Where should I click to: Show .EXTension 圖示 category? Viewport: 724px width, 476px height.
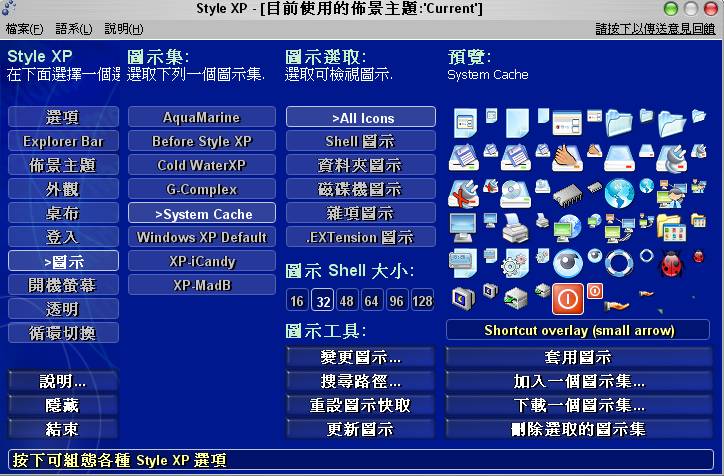click(361, 237)
